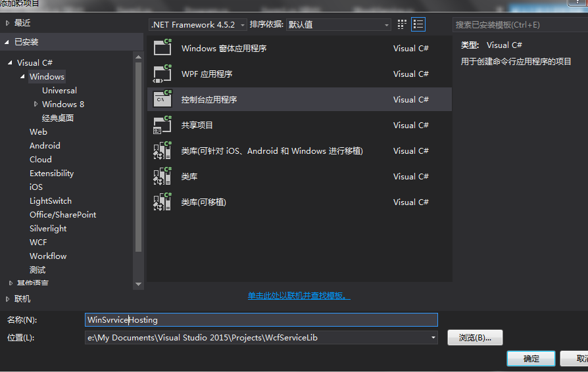Click the tree scrollbar up arrow
The image size is (588, 372).
tap(138, 57)
